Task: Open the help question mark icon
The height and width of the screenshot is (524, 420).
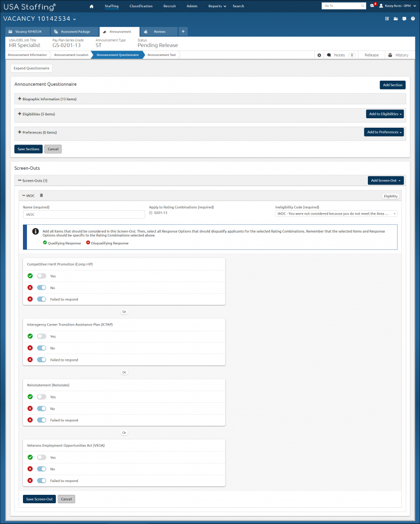Action: point(413,18)
